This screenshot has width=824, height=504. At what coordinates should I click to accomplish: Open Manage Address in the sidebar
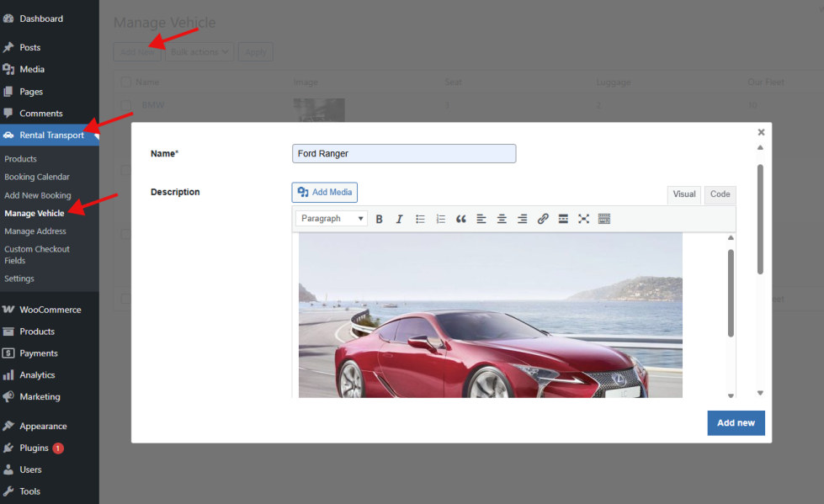[35, 231]
